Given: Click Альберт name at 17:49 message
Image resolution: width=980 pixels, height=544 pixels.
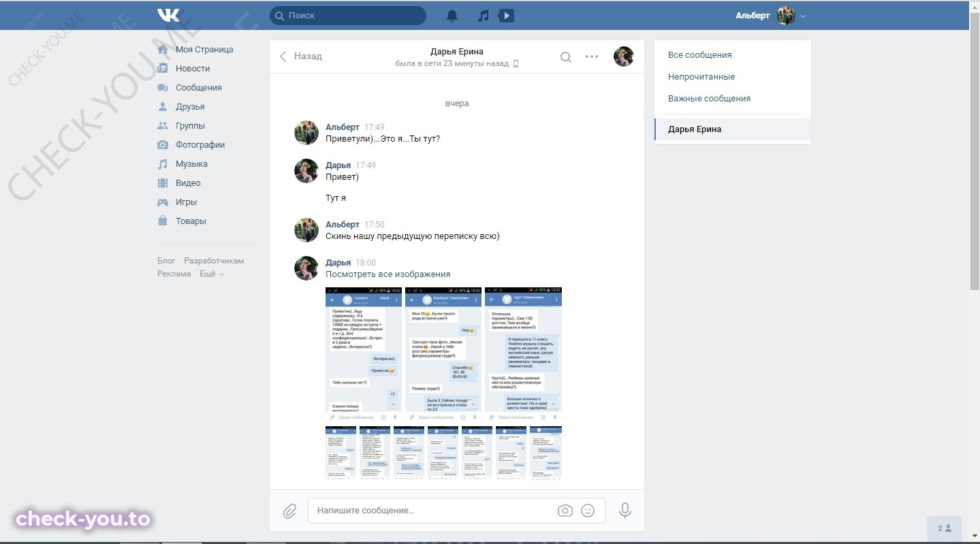Looking at the screenshot, I should point(343,127).
